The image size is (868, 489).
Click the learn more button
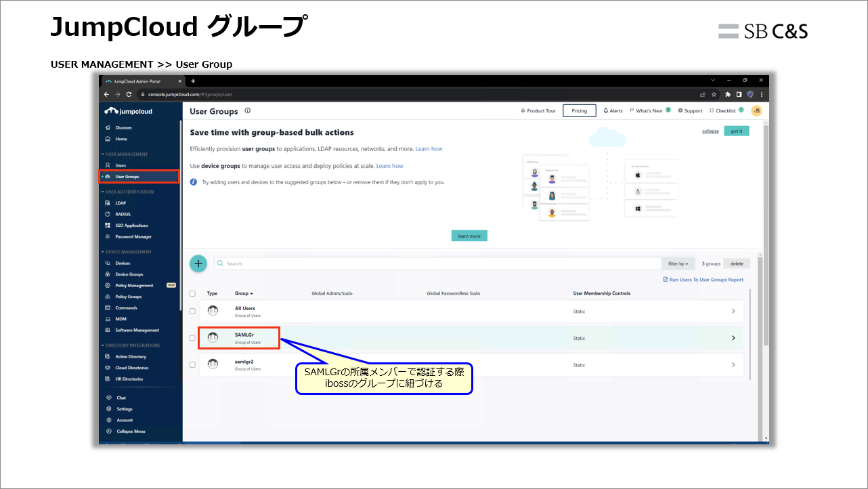coord(469,236)
